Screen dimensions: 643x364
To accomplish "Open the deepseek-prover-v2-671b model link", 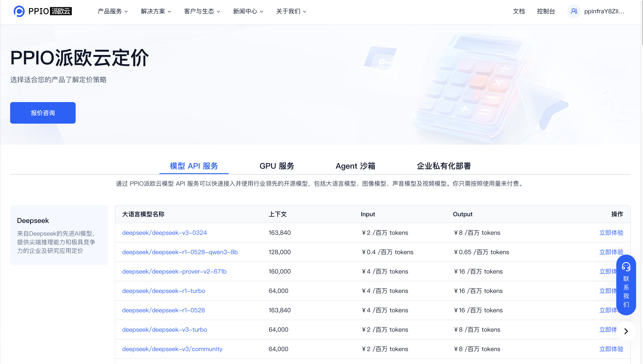I will 174,272.
